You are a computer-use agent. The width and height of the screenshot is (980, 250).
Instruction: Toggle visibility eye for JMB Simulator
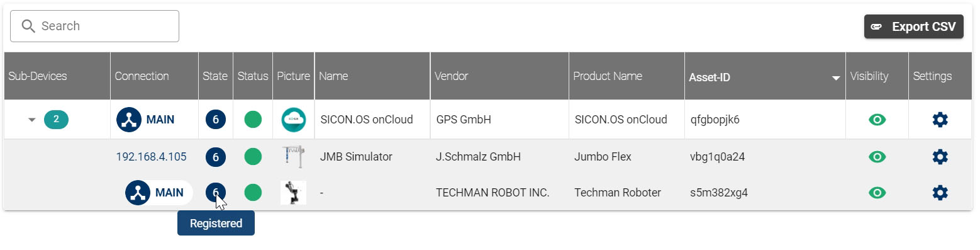click(x=877, y=157)
